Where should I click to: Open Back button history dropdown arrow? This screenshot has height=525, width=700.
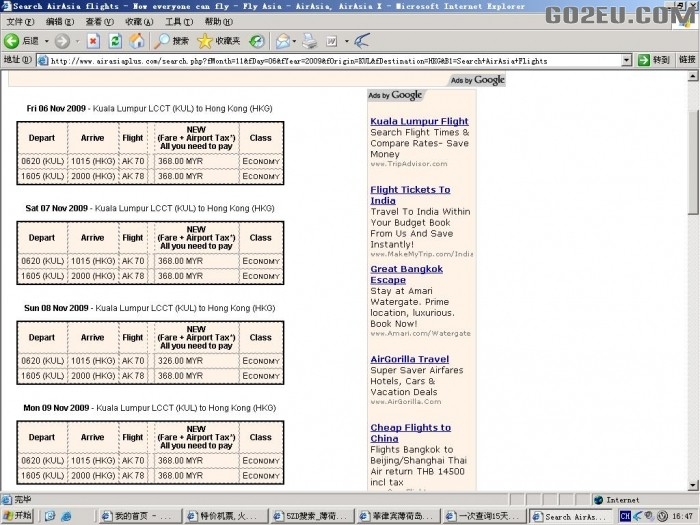click(x=46, y=41)
